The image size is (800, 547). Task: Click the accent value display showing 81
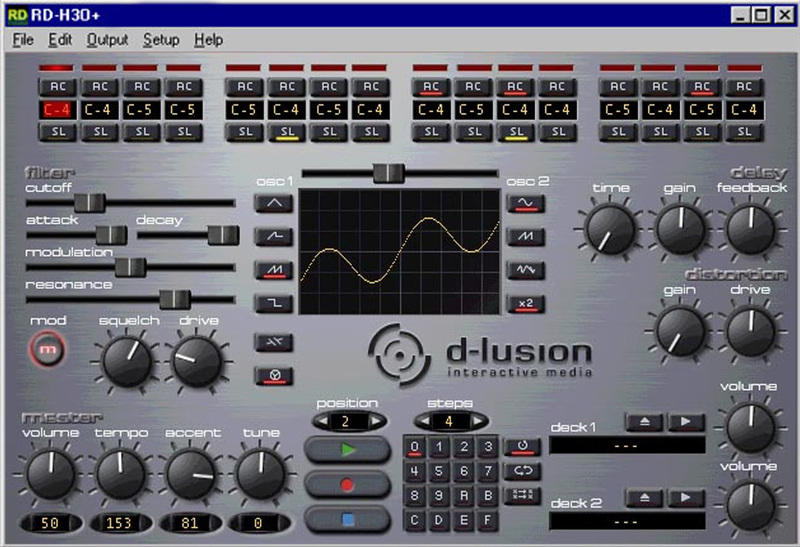(x=190, y=523)
